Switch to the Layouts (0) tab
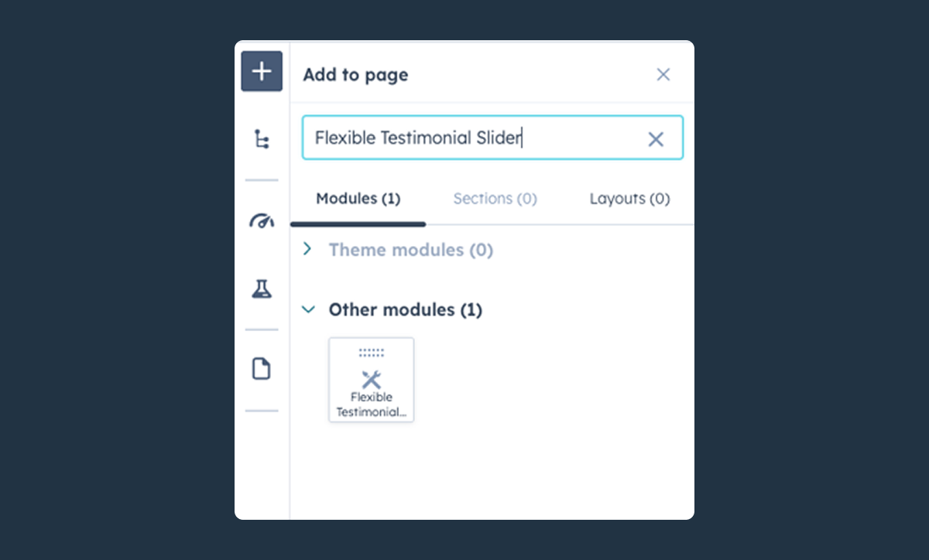 click(629, 199)
